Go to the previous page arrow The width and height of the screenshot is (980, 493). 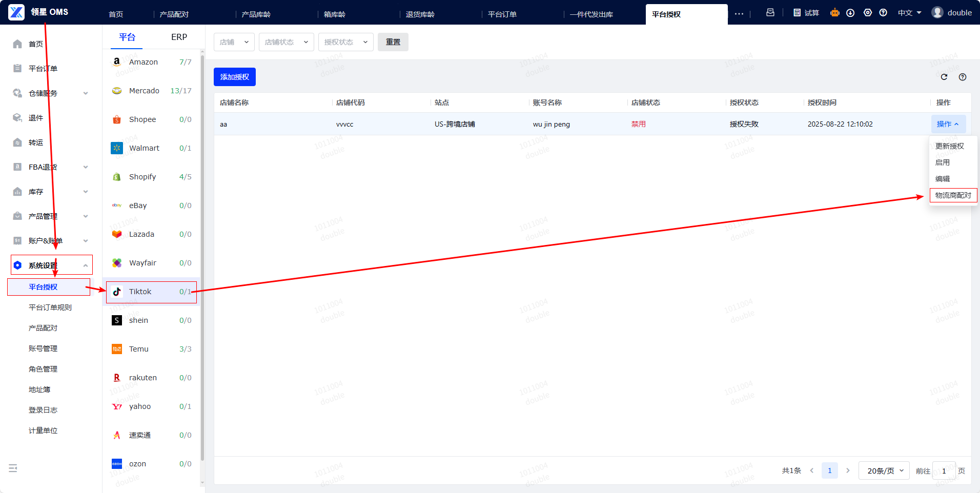pyautogui.click(x=812, y=470)
